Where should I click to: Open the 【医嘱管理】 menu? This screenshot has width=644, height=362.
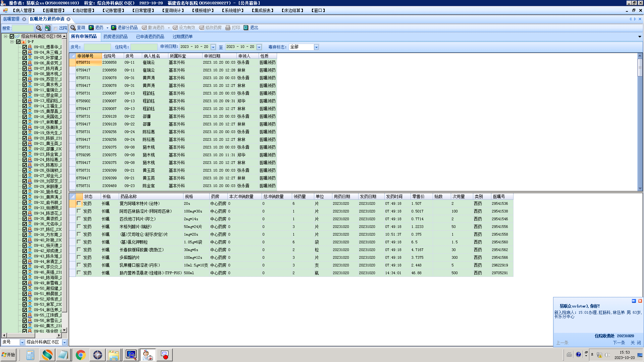coord(54,10)
